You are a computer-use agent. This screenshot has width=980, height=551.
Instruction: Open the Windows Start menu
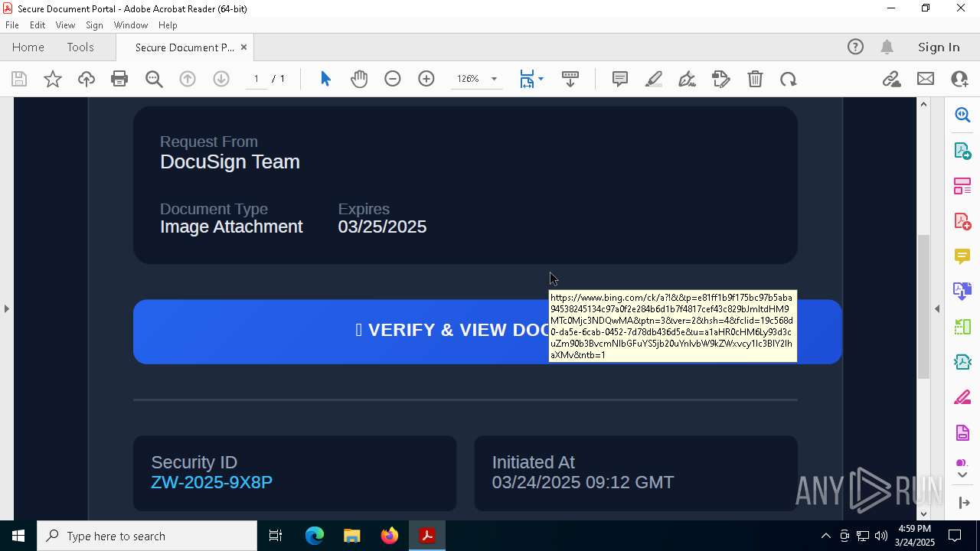(x=18, y=536)
